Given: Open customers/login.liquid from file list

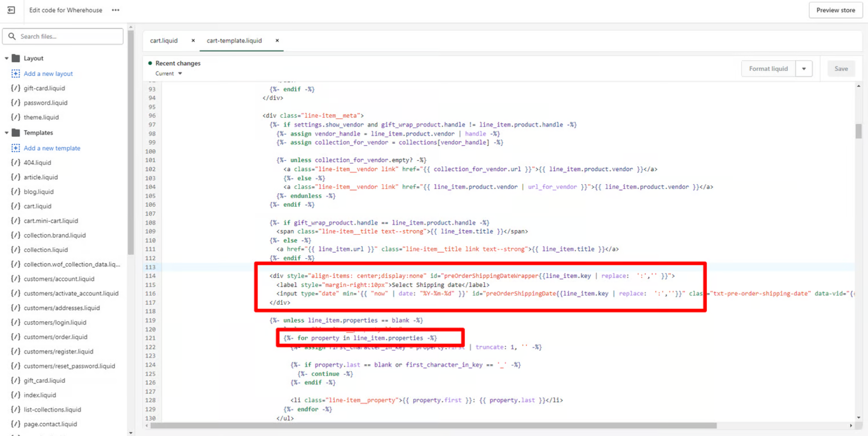Looking at the screenshot, I should (x=55, y=322).
